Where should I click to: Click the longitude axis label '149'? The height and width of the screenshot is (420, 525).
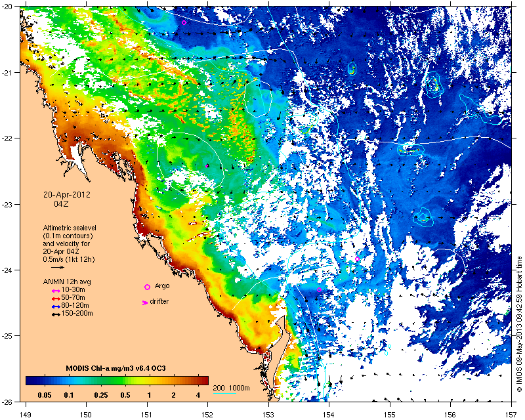(26, 415)
